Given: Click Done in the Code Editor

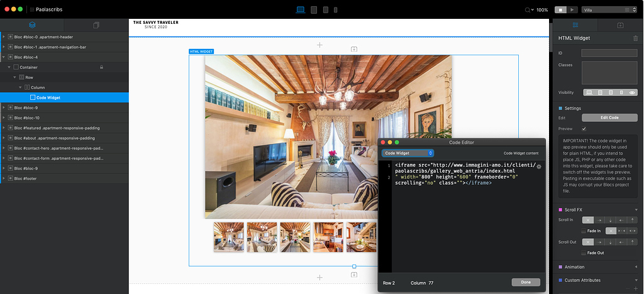Looking at the screenshot, I should [x=526, y=282].
